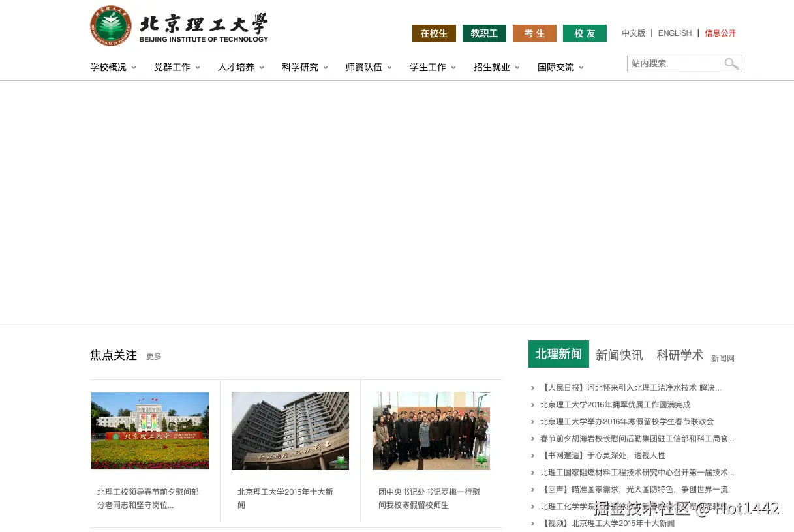Expand the 学校概况 navigation dropdown
This screenshot has width=794, height=532.
coord(108,67)
